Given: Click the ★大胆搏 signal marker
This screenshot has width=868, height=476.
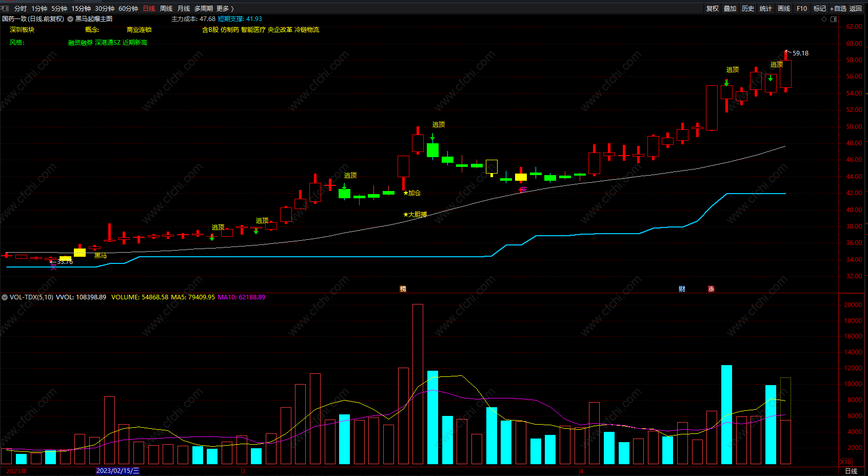Looking at the screenshot, I should click(415, 215).
